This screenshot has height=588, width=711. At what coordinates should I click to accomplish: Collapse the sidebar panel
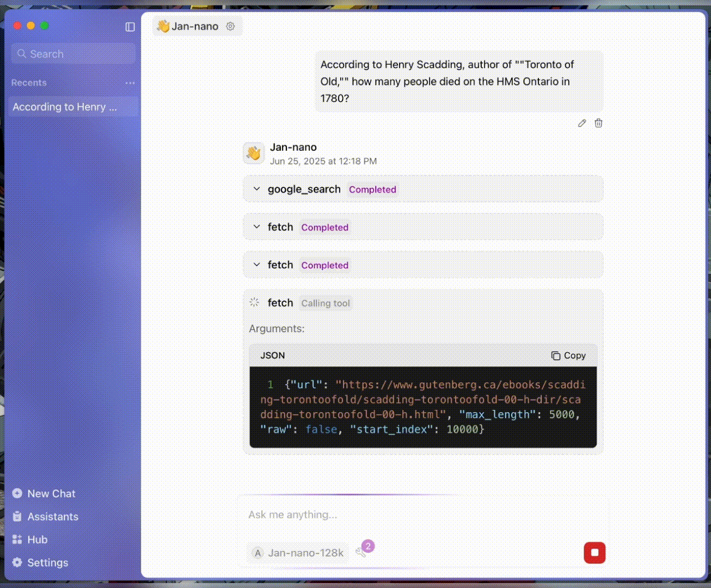130,27
